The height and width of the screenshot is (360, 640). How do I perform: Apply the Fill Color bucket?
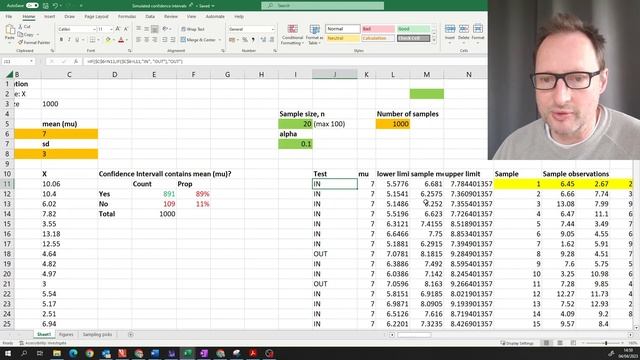click(108, 40)
